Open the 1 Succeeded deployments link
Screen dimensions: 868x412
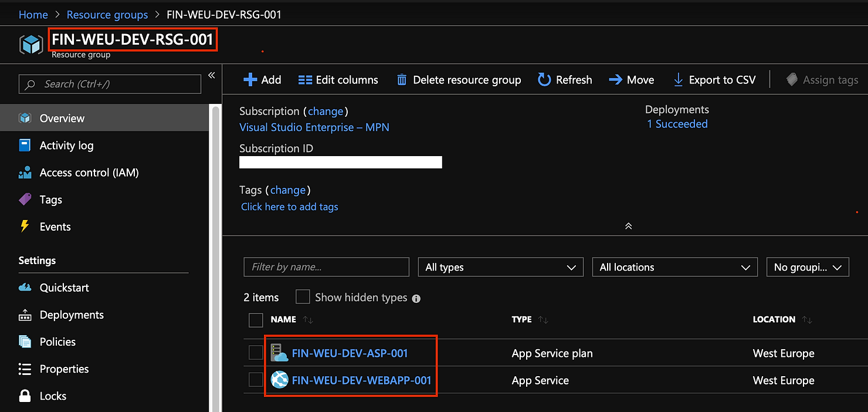click(x=677, y=124)
